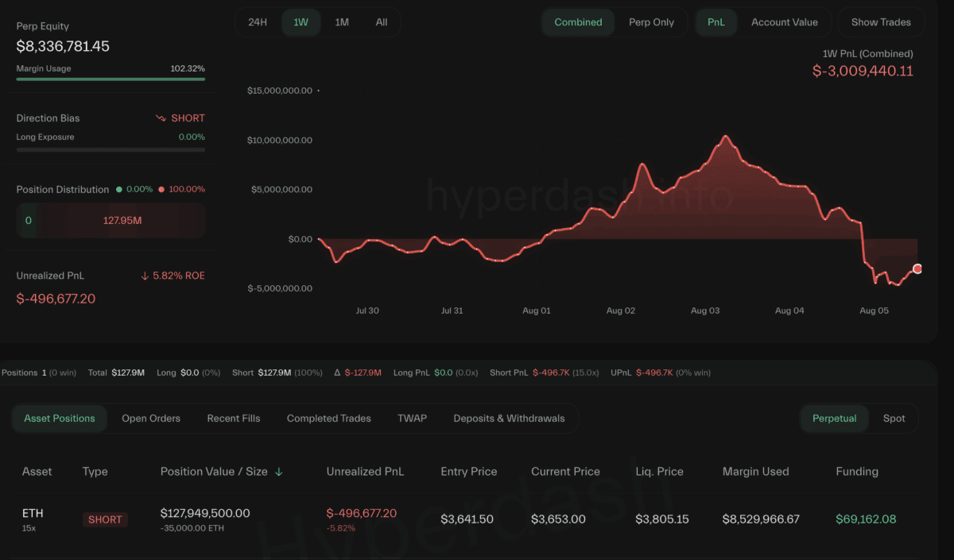
Task: Show PnL on the chart
Action: pyautogui.click(x=716, y=22)
